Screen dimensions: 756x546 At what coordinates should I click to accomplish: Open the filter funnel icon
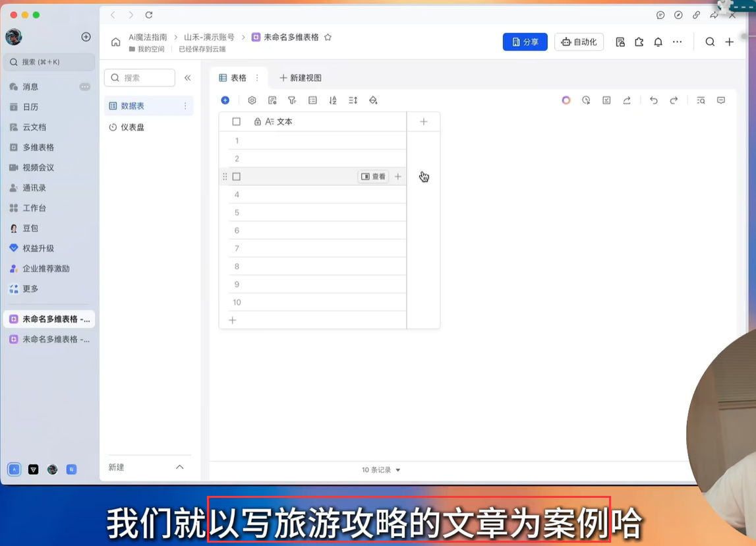292,100
